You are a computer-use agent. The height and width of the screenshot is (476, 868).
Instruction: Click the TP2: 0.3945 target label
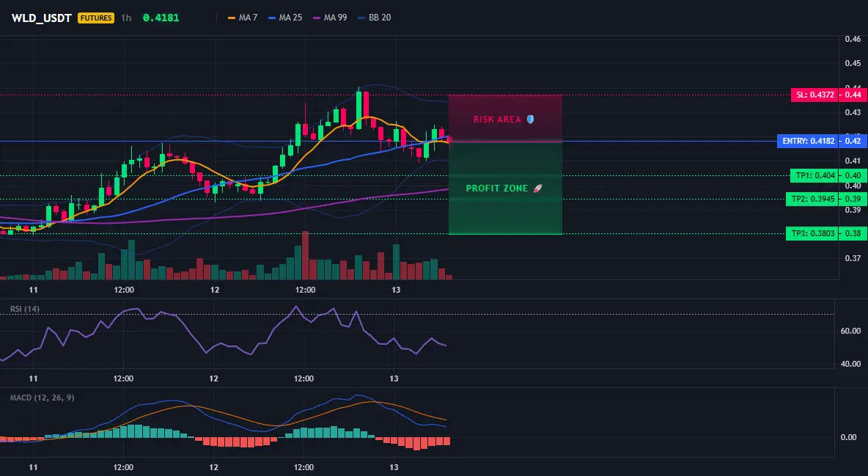[x=812, y=199]
